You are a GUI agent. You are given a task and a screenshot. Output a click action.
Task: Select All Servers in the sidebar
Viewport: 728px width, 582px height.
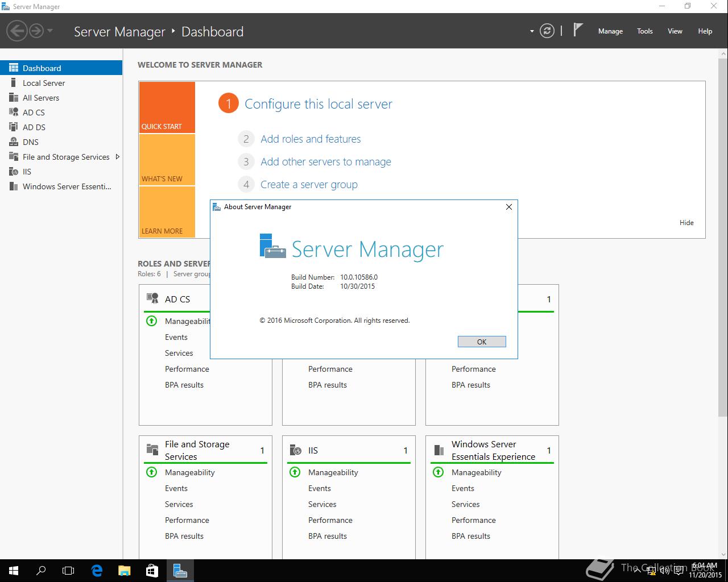tap(61, 97)
